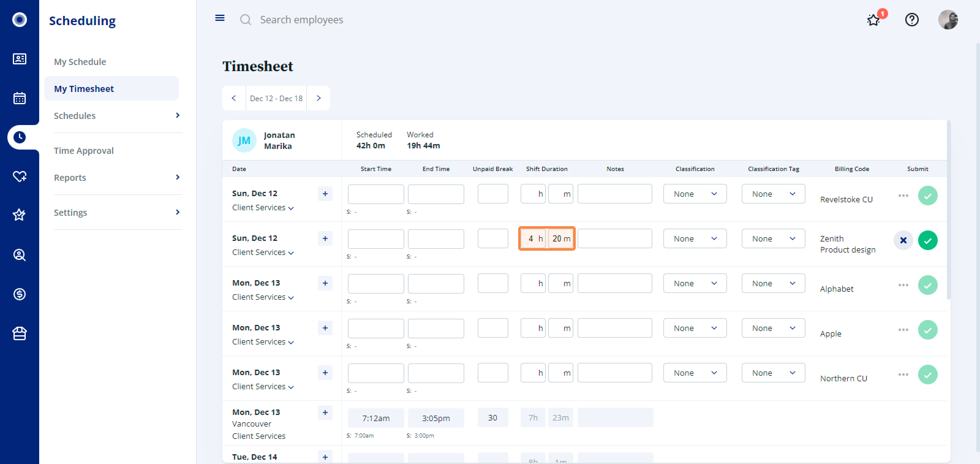This screenshot has height=464, width=980.
Task: Expand the Reports menu item
Action: (x=117, y=177)
